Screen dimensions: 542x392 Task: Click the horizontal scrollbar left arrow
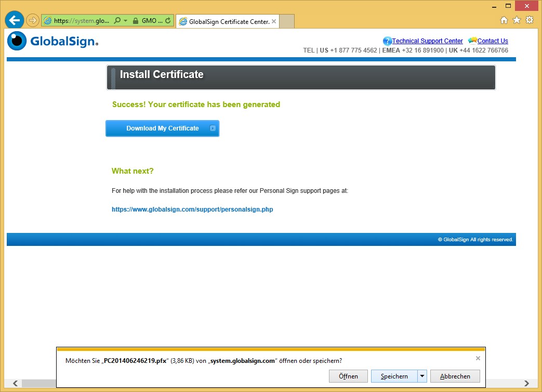point(15,383)
